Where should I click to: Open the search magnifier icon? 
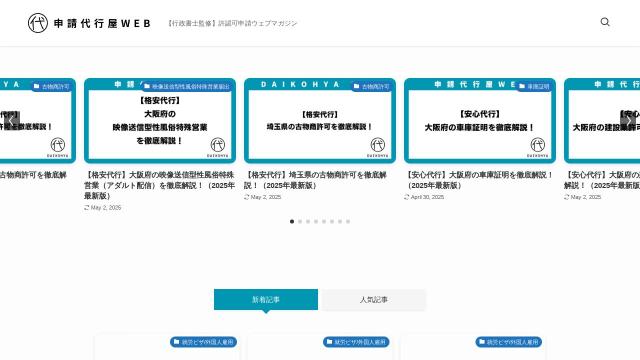pos(605,22)
